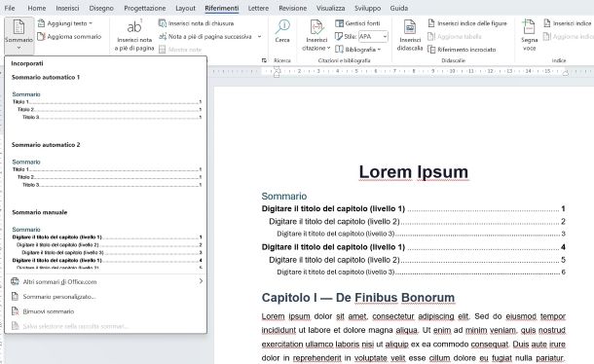Viewport: 594px width, 364px height.
Task: Expand the Inserisci citazione dropdown arrow
Action: click(x=329, y=48)
